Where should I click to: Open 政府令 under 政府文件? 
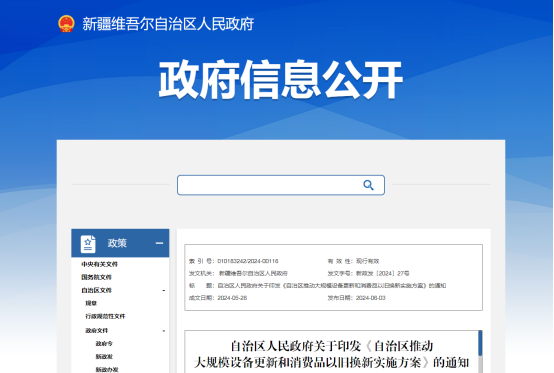104,344
